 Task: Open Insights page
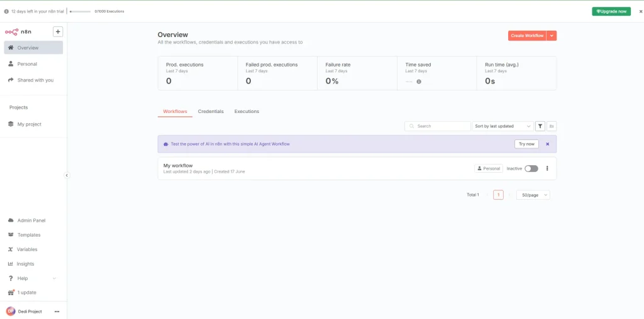33,264
